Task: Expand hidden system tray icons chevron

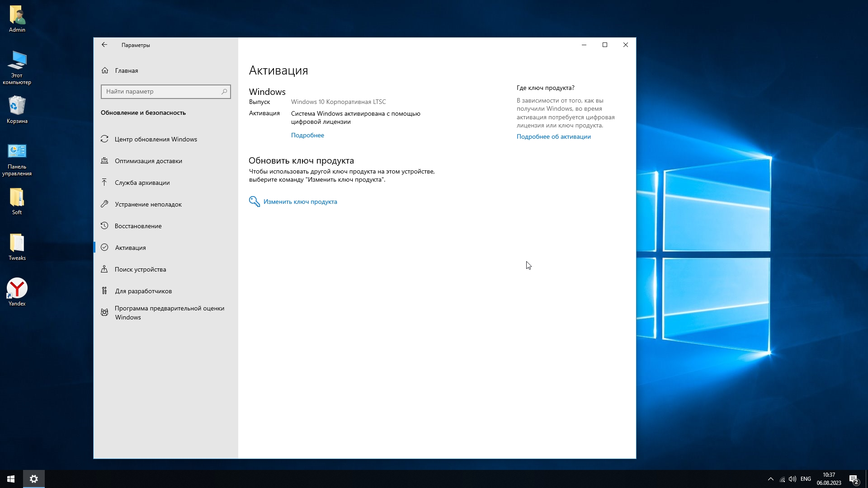Action: click(771, 479)
